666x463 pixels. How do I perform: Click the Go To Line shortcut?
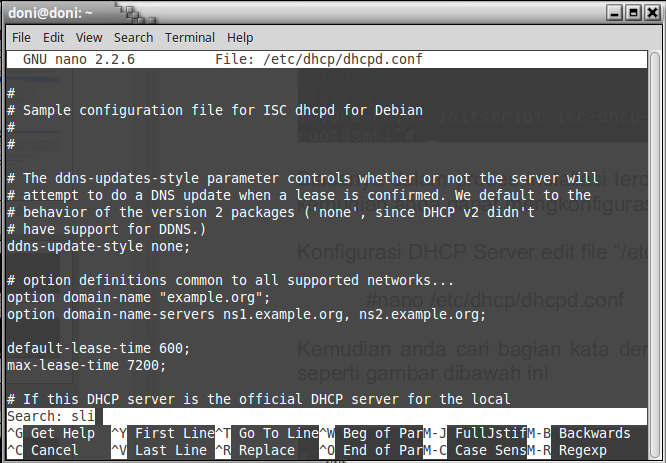click(274, 434)
